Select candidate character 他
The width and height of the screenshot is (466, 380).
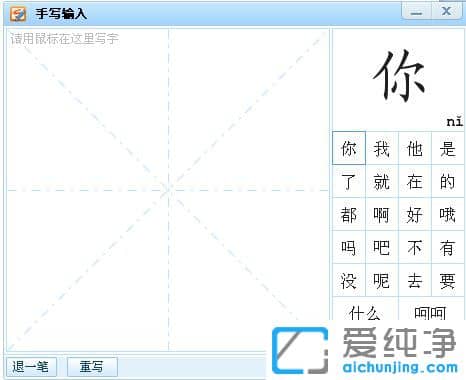pyautogui.click(x=415, y=148)
